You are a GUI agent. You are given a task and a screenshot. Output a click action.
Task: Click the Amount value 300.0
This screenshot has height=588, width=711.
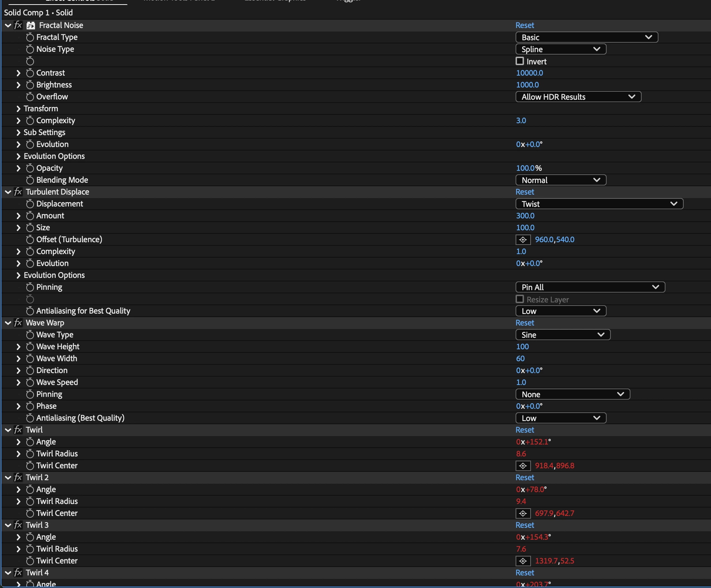point(525,216)
